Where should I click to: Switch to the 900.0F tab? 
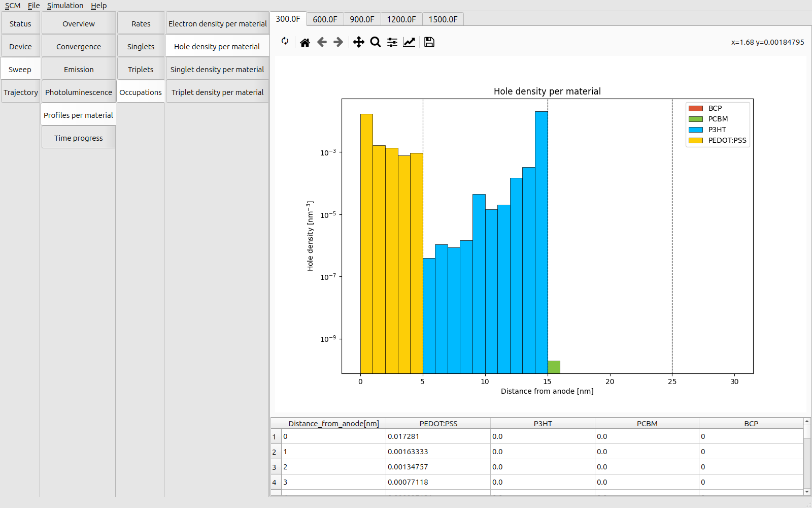[362, 19]
